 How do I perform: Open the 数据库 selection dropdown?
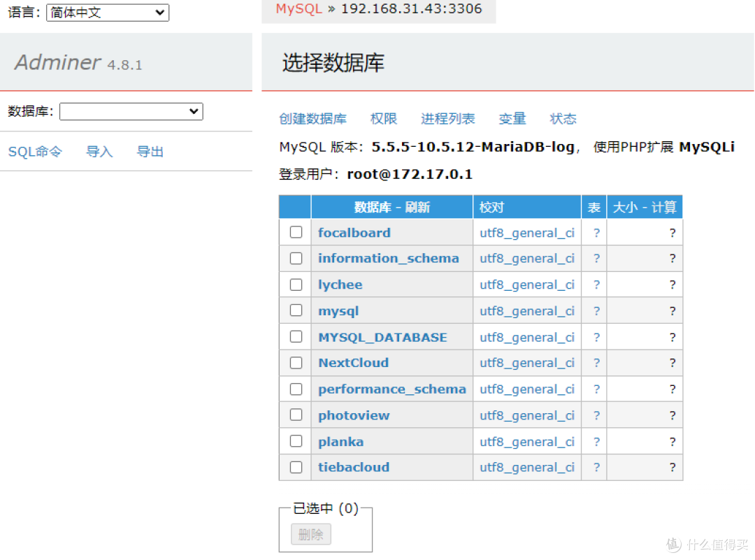pyautogui.click(x=131, y=111)
